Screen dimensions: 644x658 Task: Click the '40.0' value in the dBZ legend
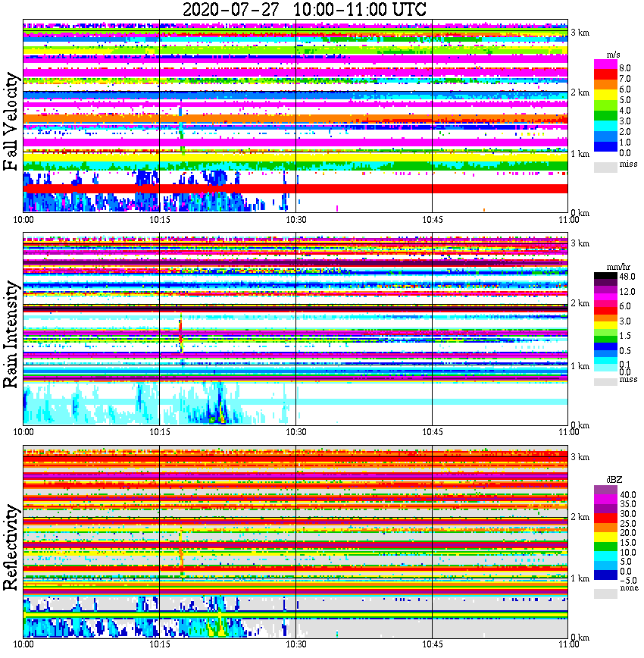click(628, 495)
